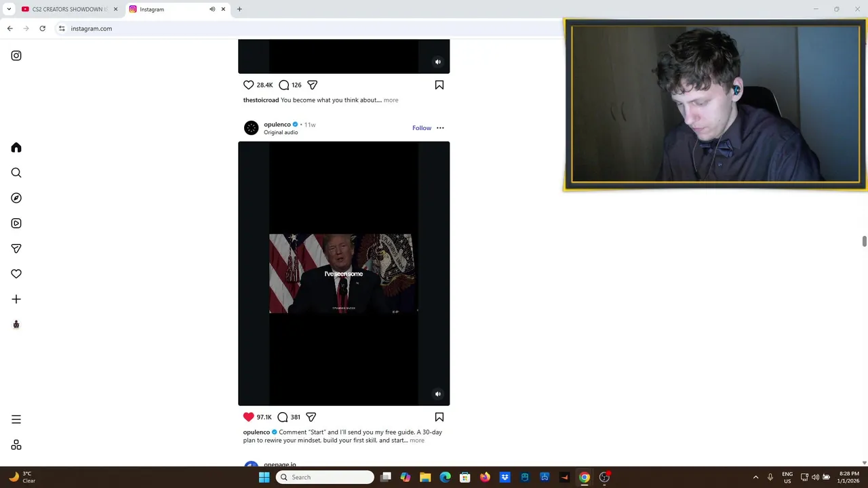Open Task View on taskbar
868x488 pixels.
point(386,477)
